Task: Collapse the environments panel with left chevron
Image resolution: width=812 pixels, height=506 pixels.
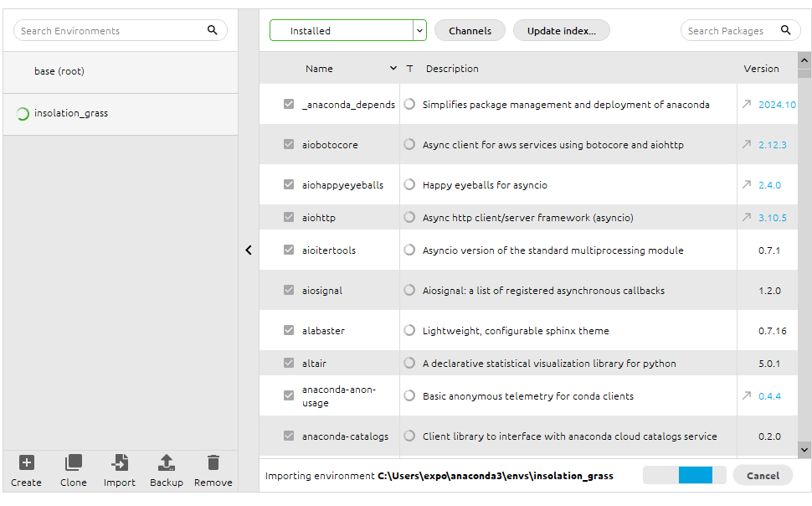Action: [249, 250]
